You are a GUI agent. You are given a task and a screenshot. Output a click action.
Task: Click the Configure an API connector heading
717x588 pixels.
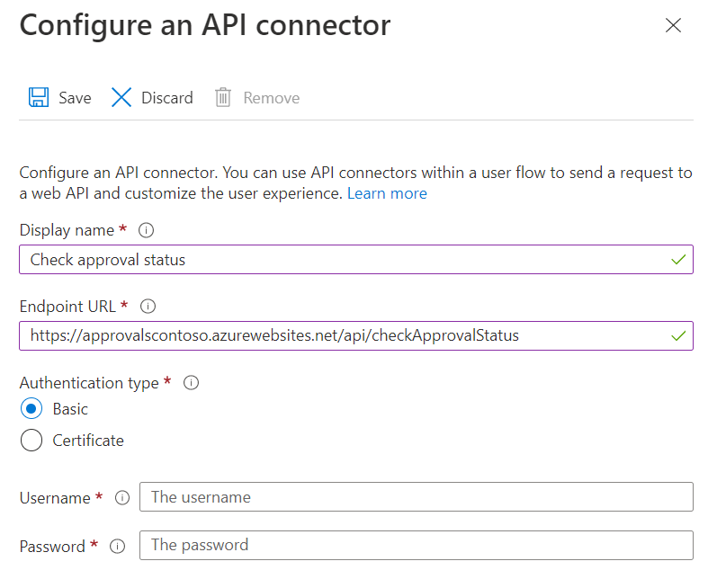click(x=205, y=25)
